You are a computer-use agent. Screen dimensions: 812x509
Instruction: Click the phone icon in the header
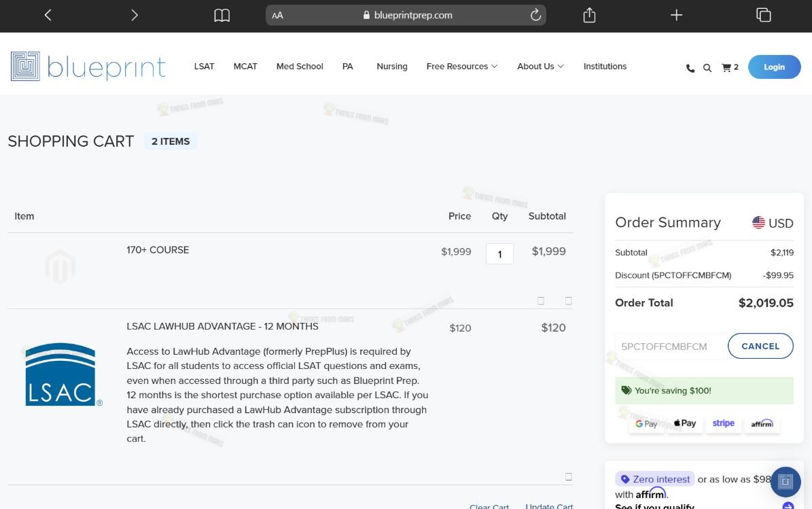click(x=690, y=68)
